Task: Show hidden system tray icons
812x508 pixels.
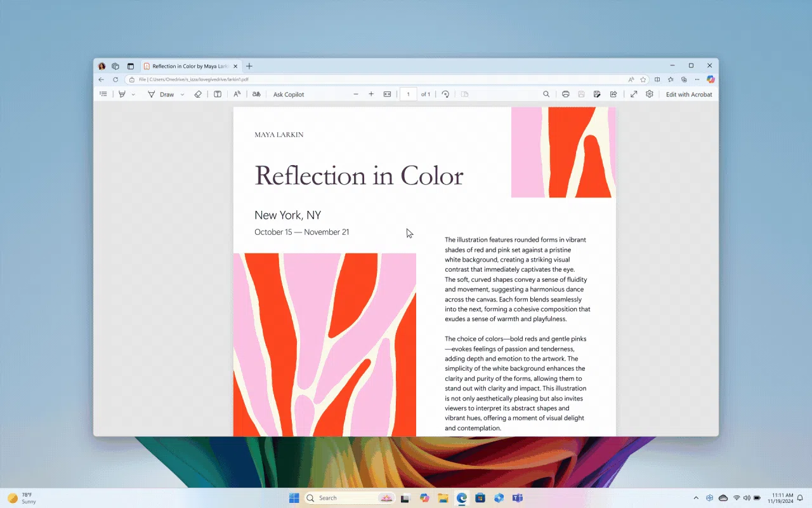Action: point(696,498)
